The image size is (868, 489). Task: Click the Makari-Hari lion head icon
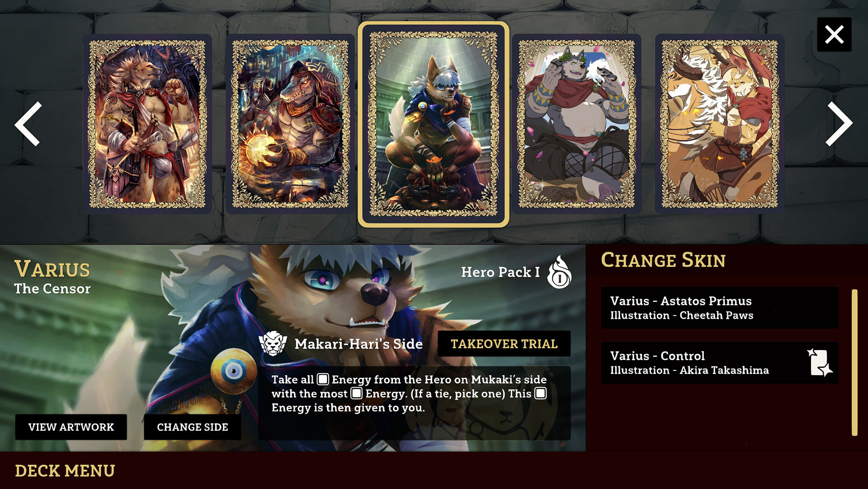(x=273, y=343)
